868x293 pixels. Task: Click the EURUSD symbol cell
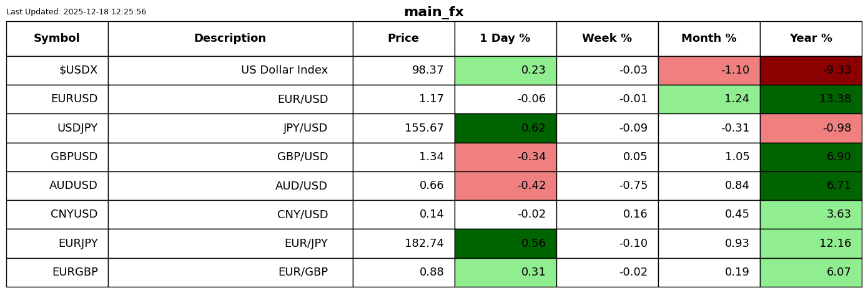(57, 99)
